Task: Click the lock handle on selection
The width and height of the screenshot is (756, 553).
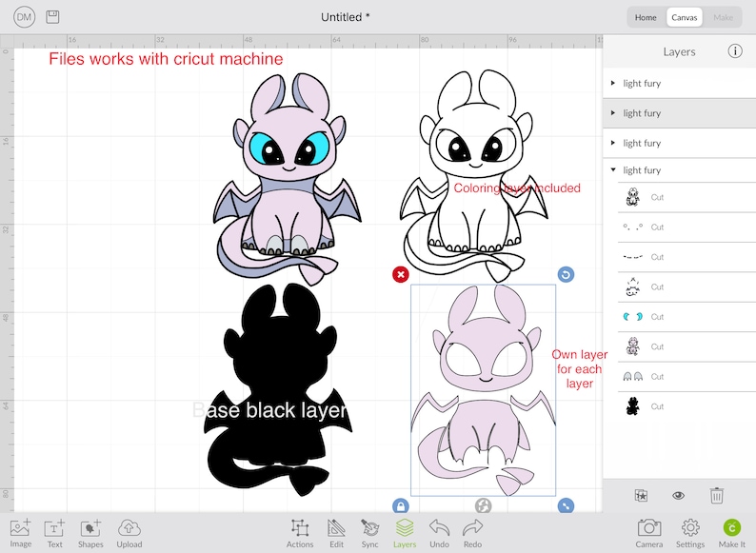Action: tap(401, 505)
